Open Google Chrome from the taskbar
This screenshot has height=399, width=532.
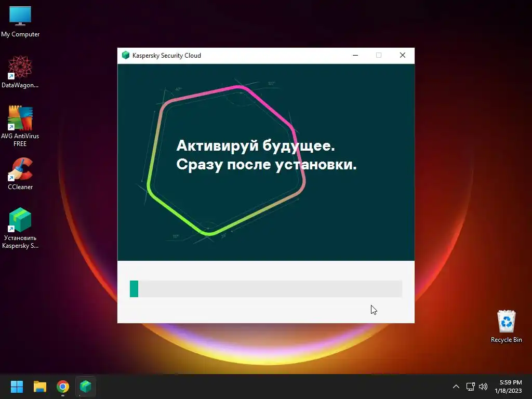pyautogui.click(x=63, y=387)
